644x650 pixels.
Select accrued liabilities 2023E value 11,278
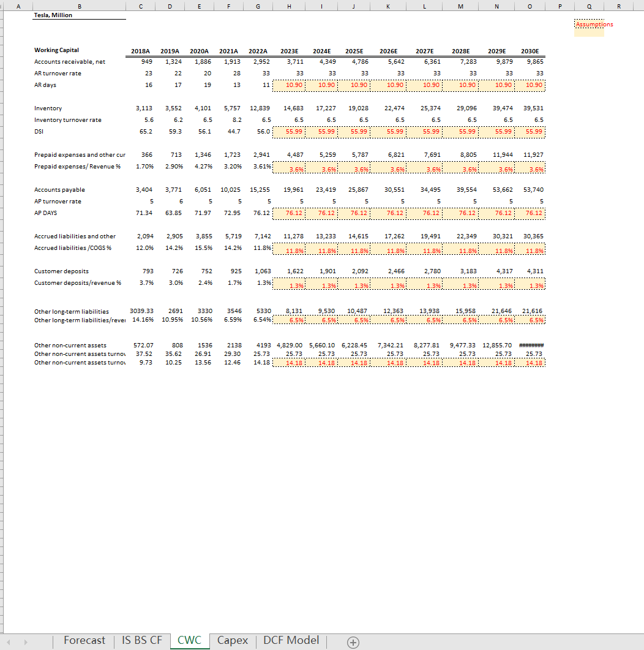(x=289, y=236)
